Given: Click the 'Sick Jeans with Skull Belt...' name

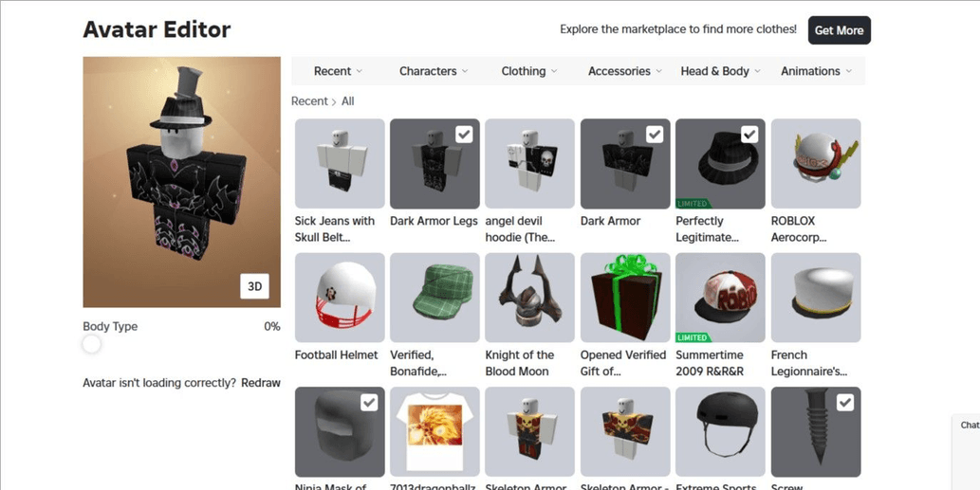Looking at the screenshot, I should (334, 229).
